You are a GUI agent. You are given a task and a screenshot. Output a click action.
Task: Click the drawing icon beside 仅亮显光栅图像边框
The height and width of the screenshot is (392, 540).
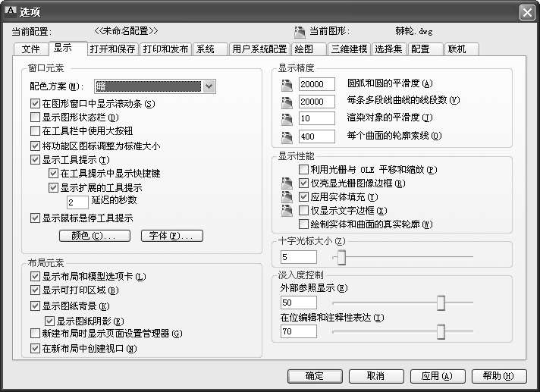(x=287, y=183)
